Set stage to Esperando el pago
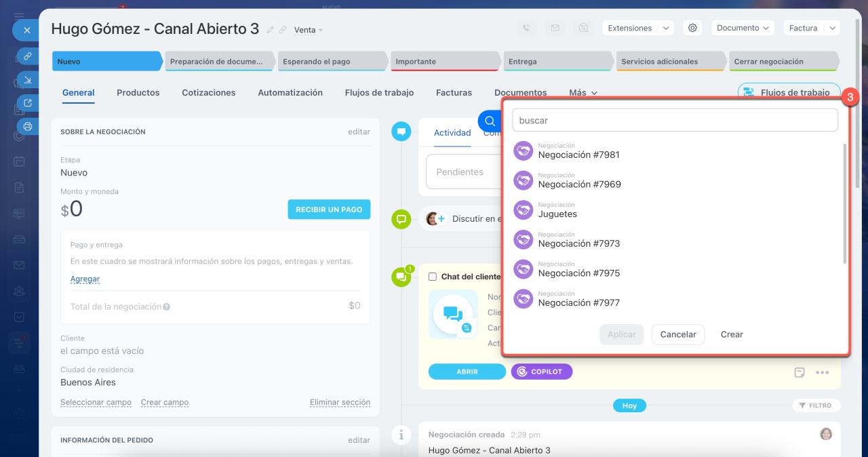The width and height of the screenshot is (868, 457). pyautogui.click(x=332, y=62)
